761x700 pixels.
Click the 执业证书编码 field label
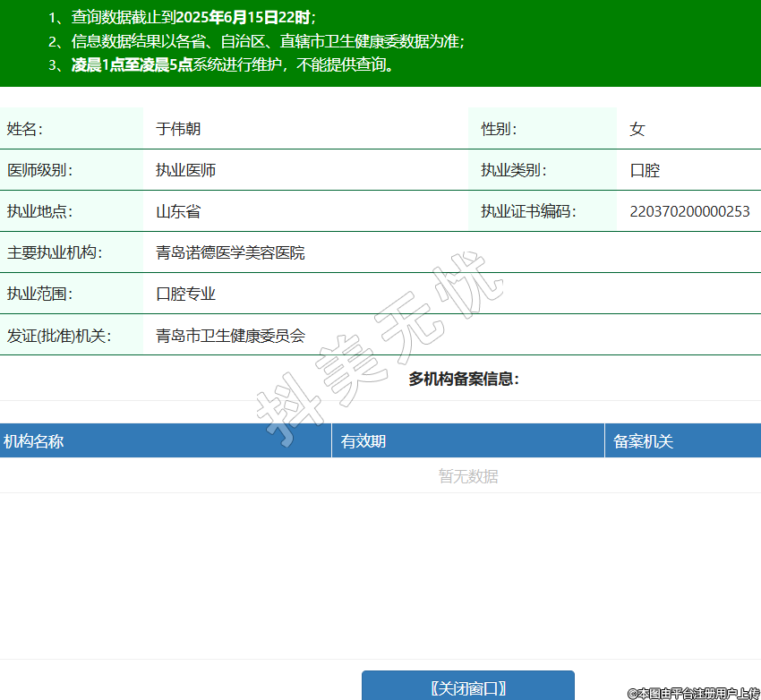point(528,211)
